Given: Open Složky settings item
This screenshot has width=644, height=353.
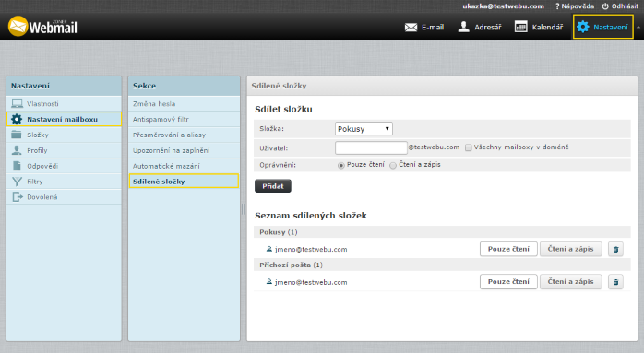Looking at the screenshot, I should click(x=64, y=135).
